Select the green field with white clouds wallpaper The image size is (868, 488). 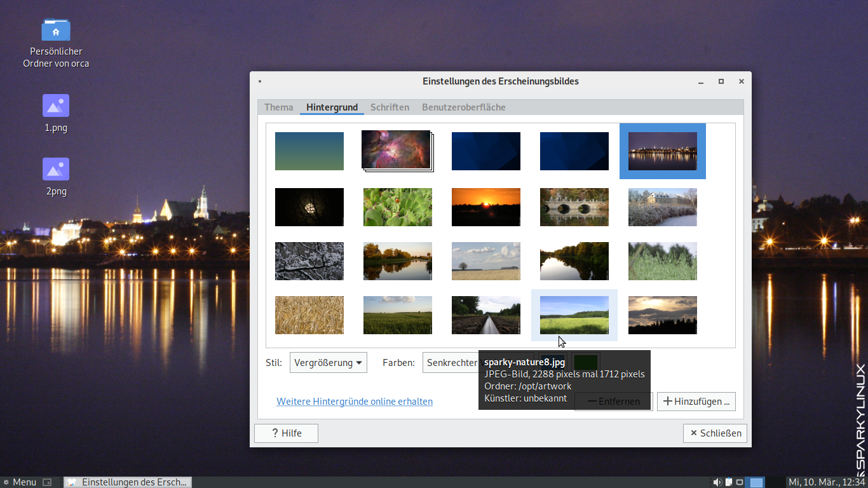click(398, 315)
